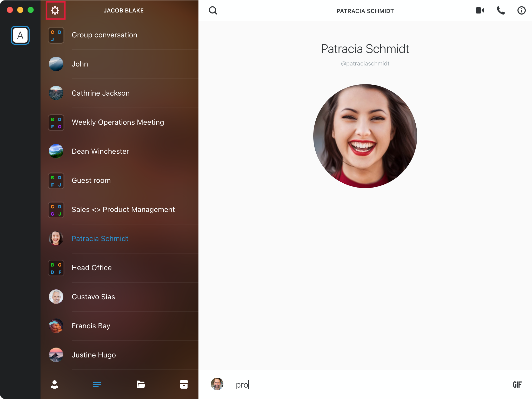Open the Head Office conversation
The image size is (532, 399).
coord(119,268)
